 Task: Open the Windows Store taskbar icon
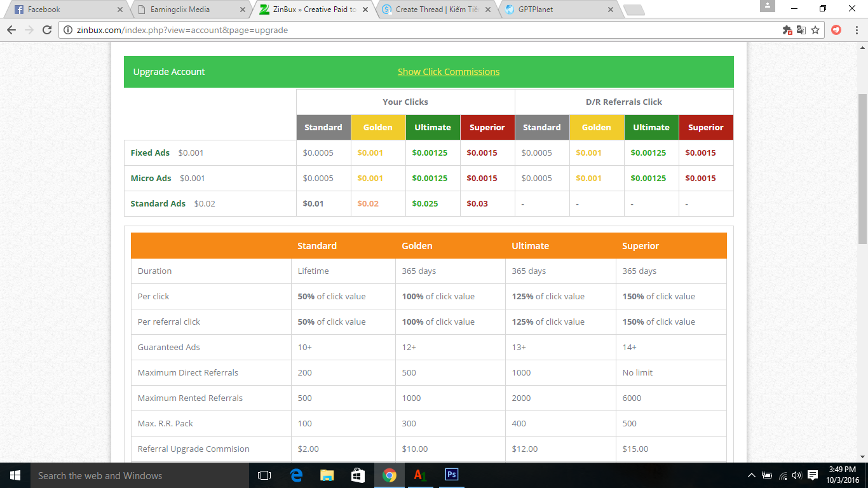358,475
